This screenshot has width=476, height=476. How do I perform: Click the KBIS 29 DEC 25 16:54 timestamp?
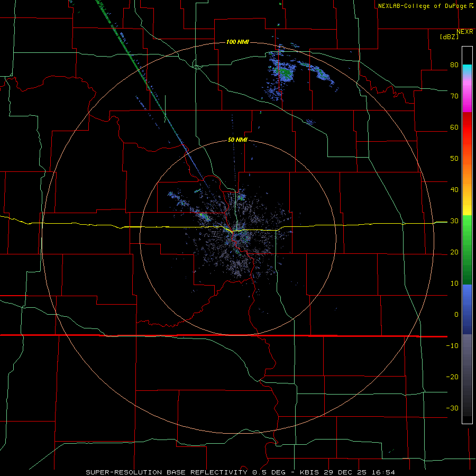tap(347, 472)
